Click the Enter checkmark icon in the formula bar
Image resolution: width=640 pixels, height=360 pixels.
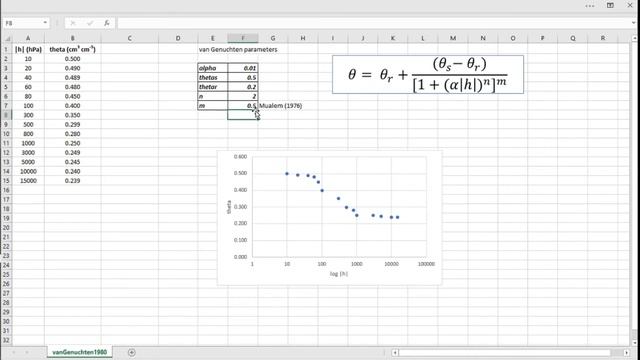click(x=90, y=23)
